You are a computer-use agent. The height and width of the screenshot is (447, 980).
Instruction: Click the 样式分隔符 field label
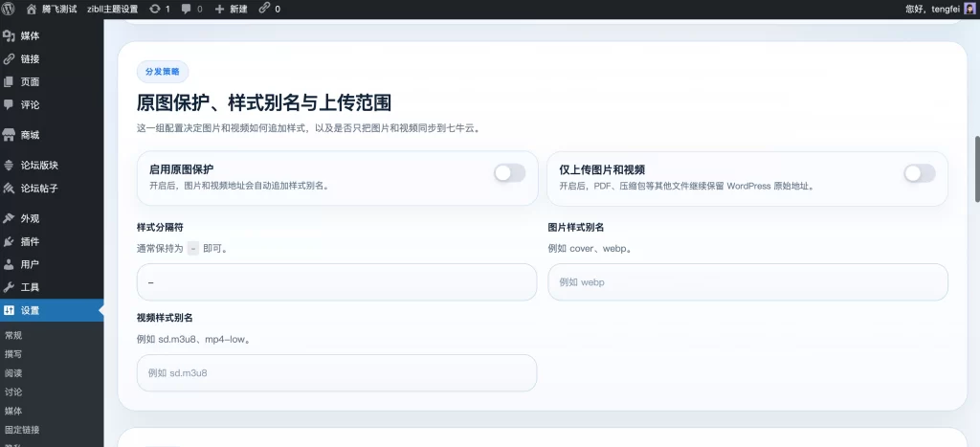pyautogui.click(x=160, y=228)
